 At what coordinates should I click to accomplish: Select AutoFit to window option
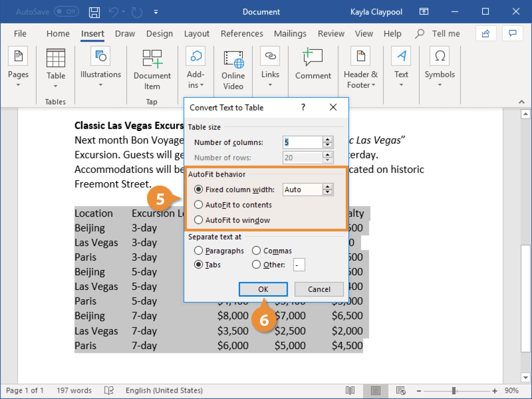[198, 219]
